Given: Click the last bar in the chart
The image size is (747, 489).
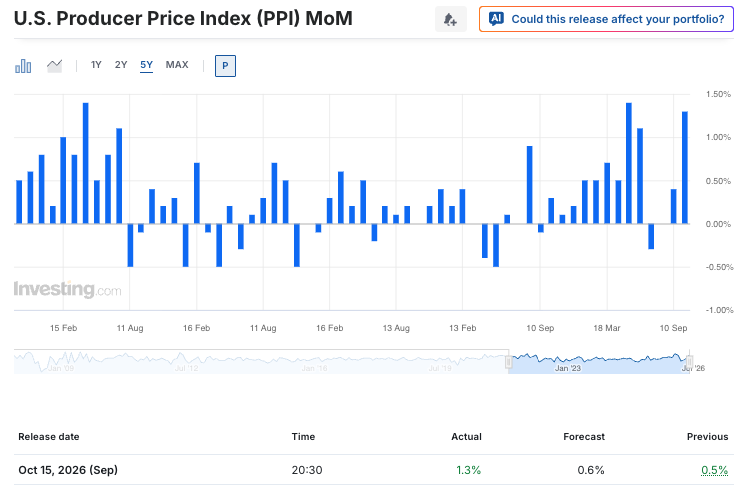Looking at the screenshot, I should point(685,167).
